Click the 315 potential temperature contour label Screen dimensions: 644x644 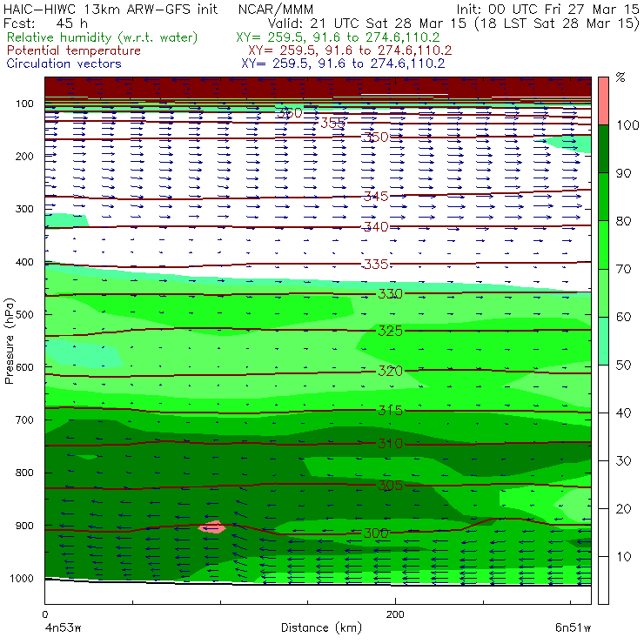pyautogui.click(x=390, y=410)
